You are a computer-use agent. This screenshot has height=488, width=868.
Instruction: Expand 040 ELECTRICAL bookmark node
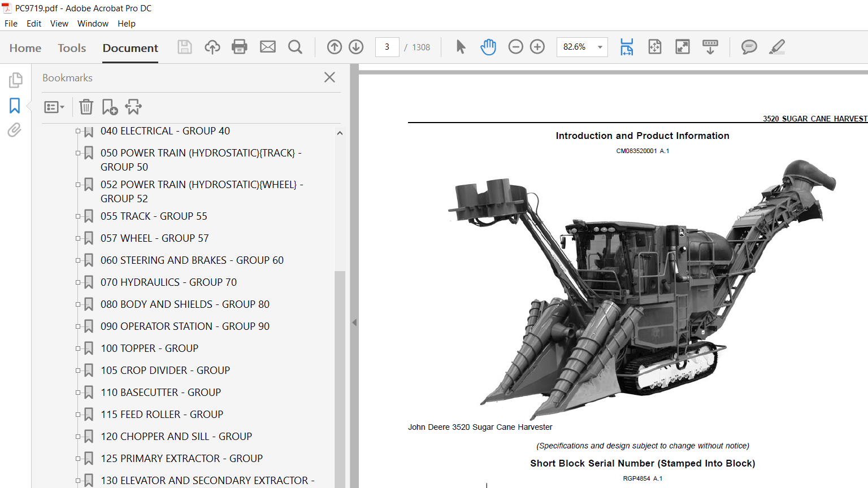[79, 131]
